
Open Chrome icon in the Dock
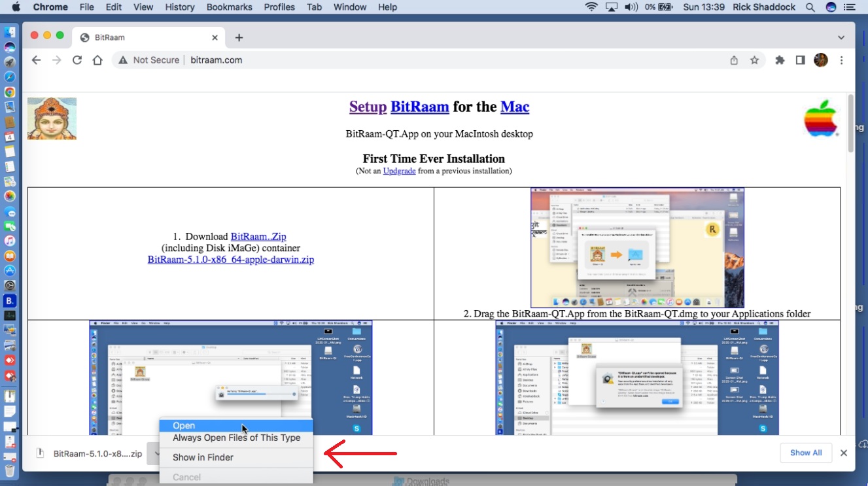click(x=10, y=92)
